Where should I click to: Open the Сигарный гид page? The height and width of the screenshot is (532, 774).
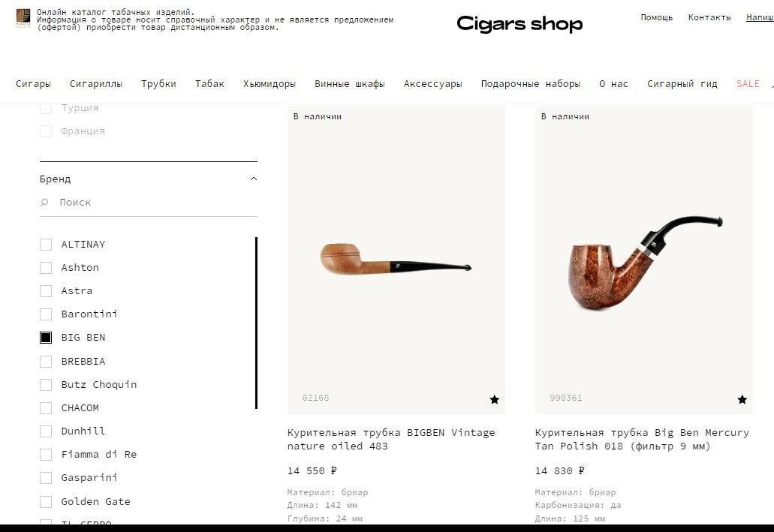click(682, 84)
